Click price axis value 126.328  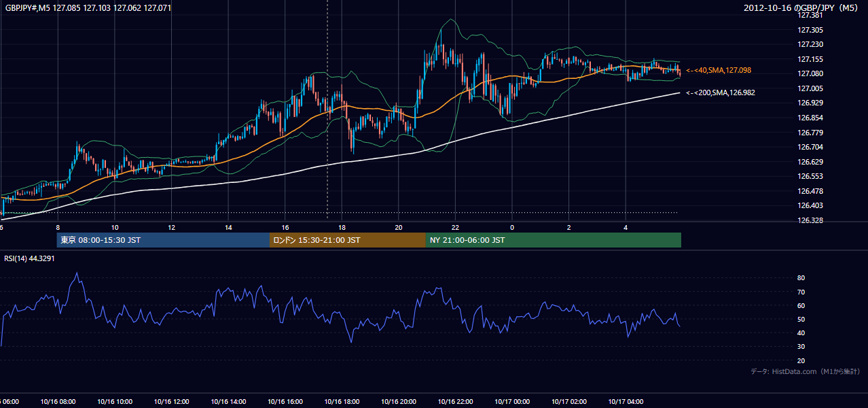[x=810, y=220]
